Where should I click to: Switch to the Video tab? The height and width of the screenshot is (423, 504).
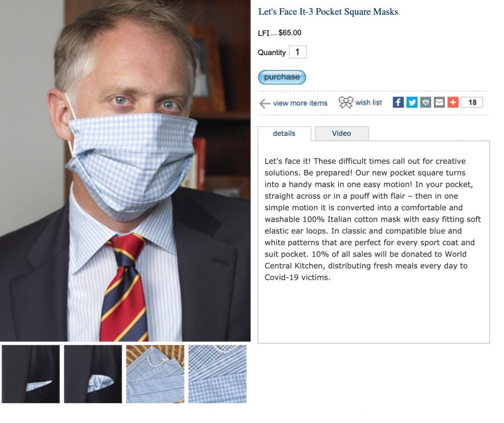tap(342, 133)
